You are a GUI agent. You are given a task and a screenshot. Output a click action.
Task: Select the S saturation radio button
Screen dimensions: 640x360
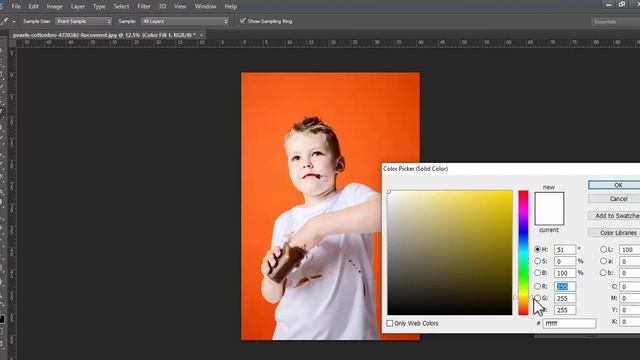[538, 261]
